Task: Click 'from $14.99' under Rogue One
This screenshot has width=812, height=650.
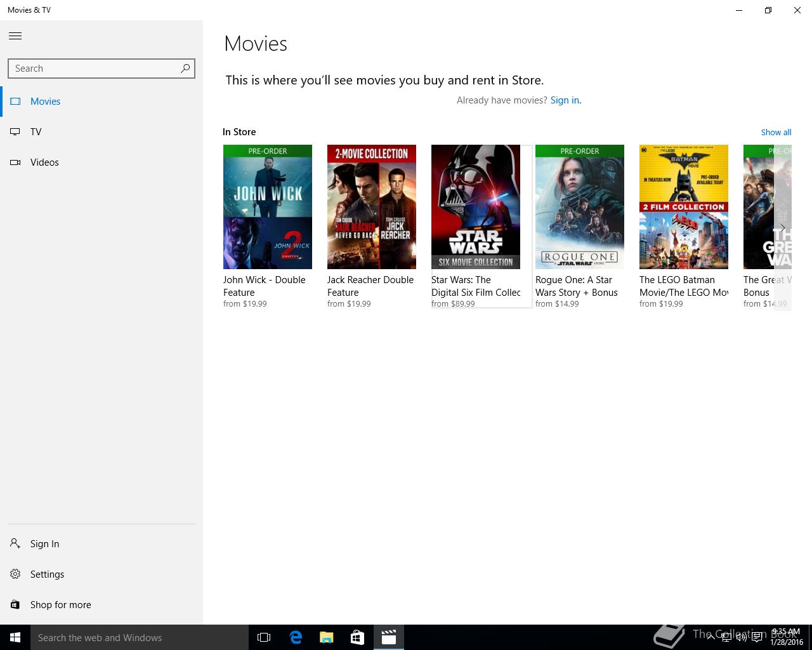Action: coord(557,304)
